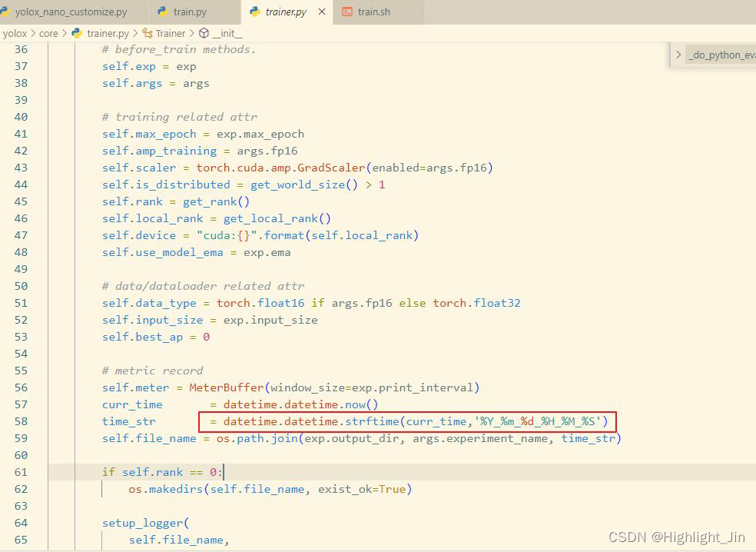This screenshot has height=552, width=756.
Task: Click 'self.args' on line 38
Action: point(132,84)
